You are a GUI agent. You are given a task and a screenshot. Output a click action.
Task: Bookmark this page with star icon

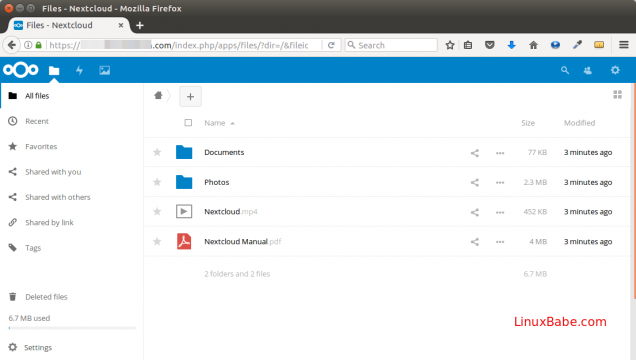pyautogui.click(x=449, y=45)
